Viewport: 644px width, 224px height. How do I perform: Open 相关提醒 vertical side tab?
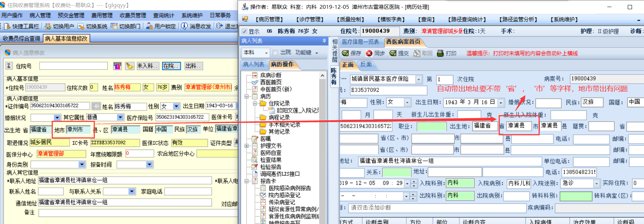tap(334, 51)
